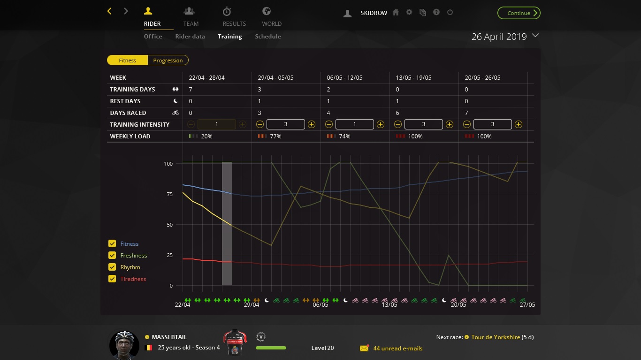Open unread e-mails envelope icon

364,348
